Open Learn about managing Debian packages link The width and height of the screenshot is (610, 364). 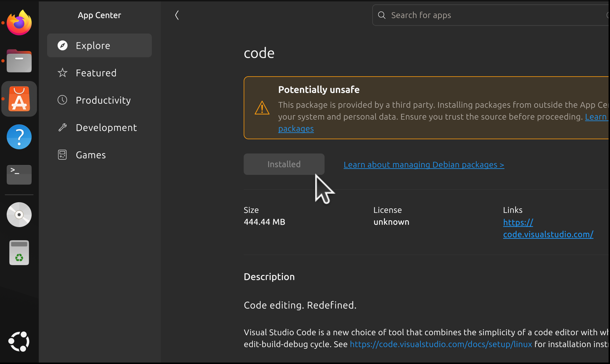(x=424, y=165)
